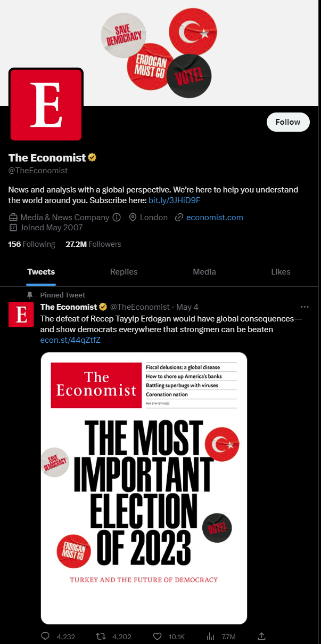The image size is (321, 644).
Task: Click the reply icon under the pinned tweet
Action: tap(45, 636)
